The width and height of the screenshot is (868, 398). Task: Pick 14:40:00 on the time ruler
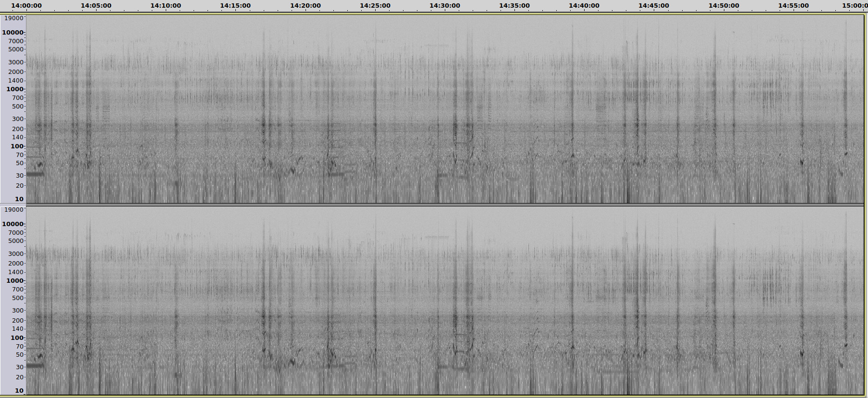(584, 6)
